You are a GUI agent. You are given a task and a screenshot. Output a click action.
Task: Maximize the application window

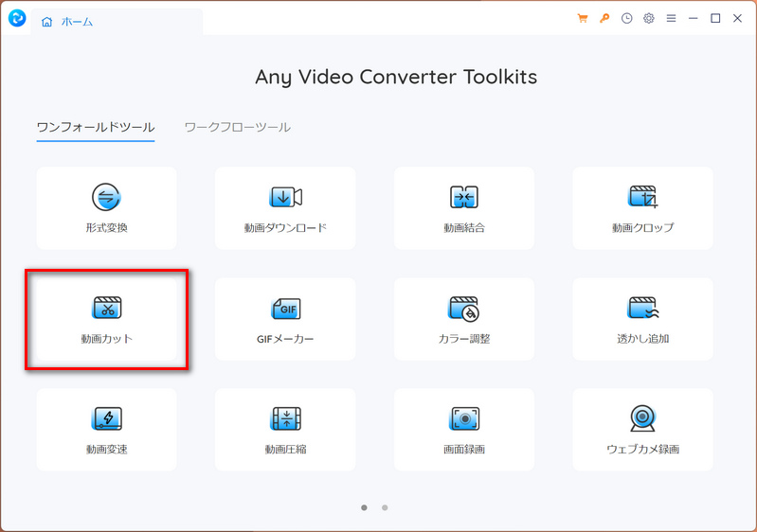pos(715,18)
